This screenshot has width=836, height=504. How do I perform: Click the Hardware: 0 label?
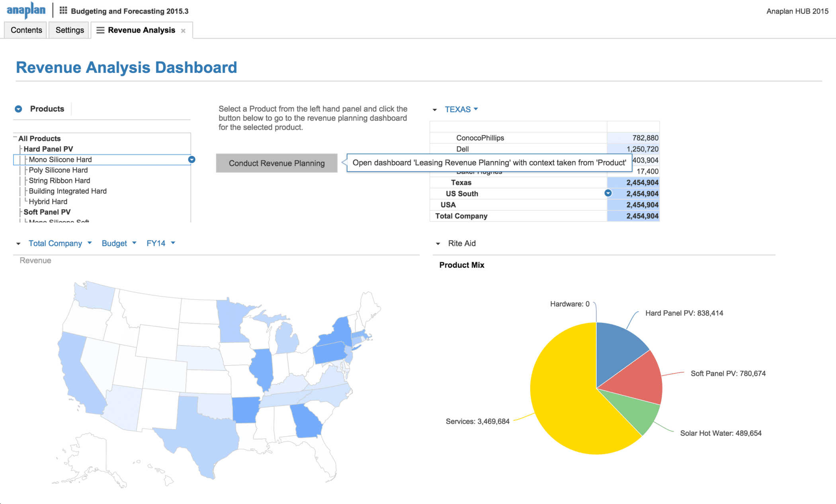[x=570, y=304]
